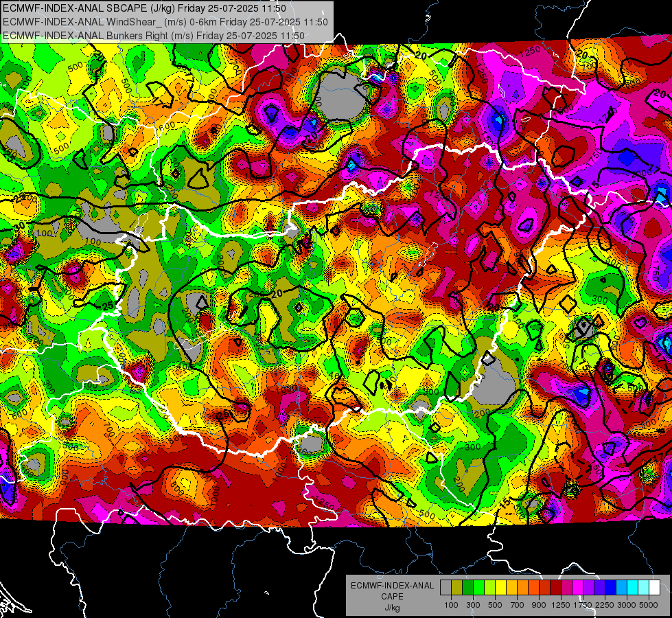Click legend scale value 5000
This screenshot has height=618, width=672.
[649, 605]
